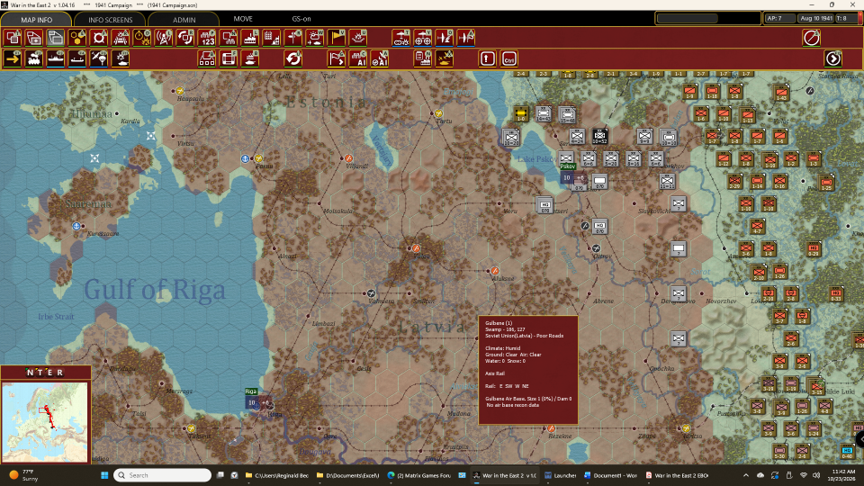Click the factory AI icon
This screenshot has height=486, width=864.
(x=358, y=58)
